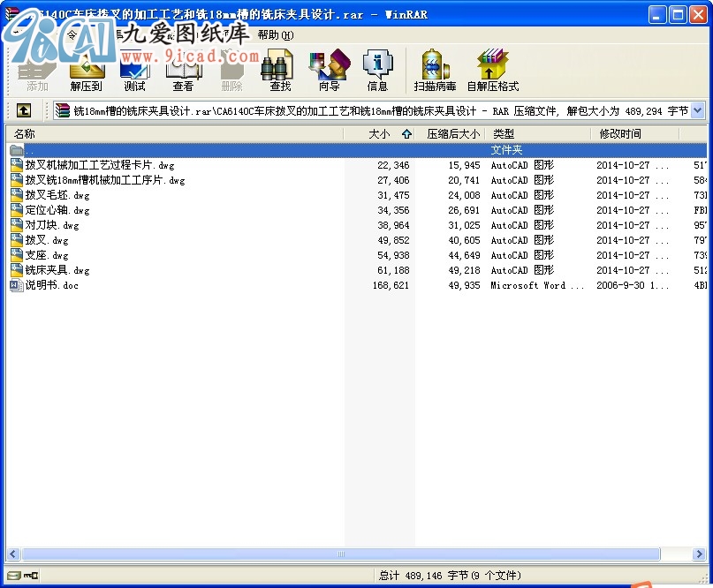This screenshot has width=713, height=588.
Task: Click the drive icon in status bar
Action: 13,576
